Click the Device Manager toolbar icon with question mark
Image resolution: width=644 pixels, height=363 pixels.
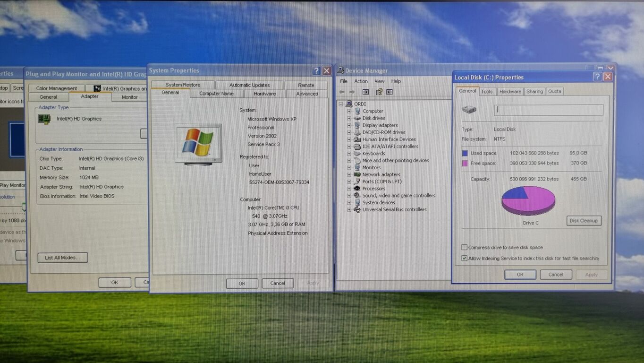coord(379,92)
